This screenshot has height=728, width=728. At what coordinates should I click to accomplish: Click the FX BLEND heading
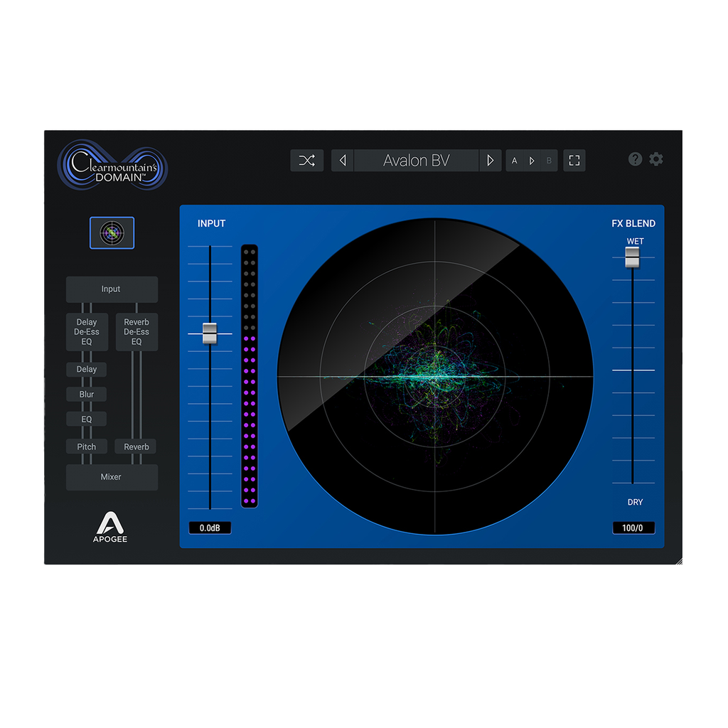tap(633, 224)
